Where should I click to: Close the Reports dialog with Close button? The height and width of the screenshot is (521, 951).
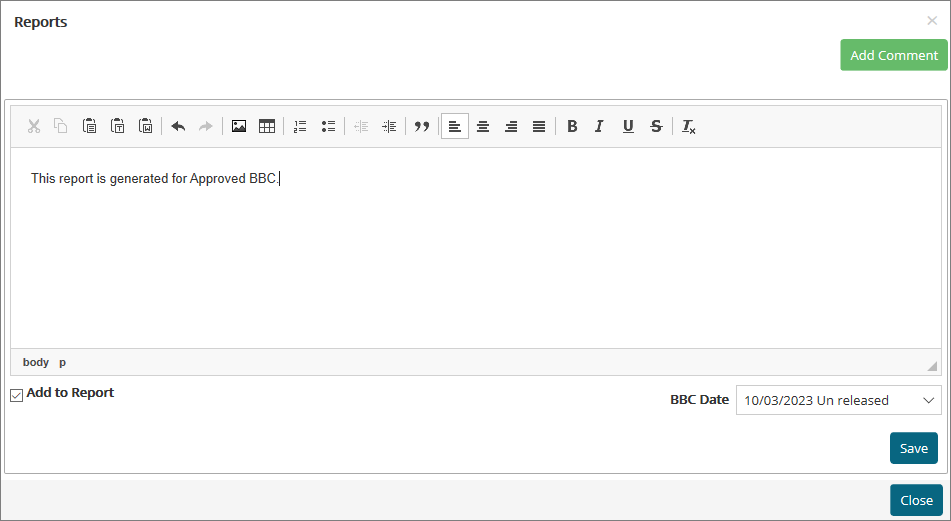pos(915,500)
